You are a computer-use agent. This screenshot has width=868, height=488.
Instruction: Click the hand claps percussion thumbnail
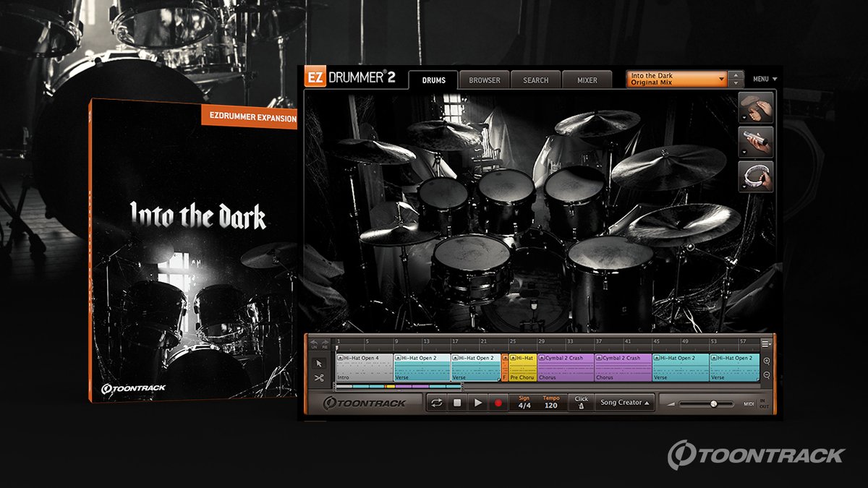pyautogui.click(x=757, y=106)
